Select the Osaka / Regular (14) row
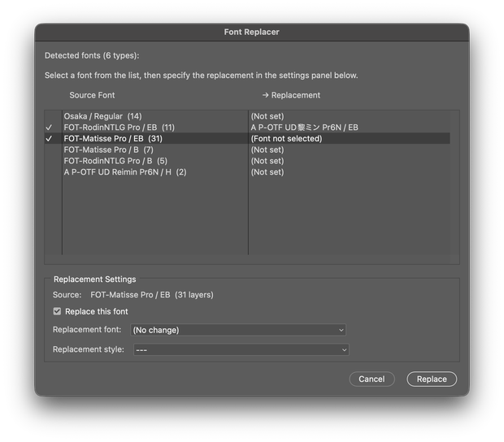The width and height of the screenshot is (504, 442). (247, 116)
